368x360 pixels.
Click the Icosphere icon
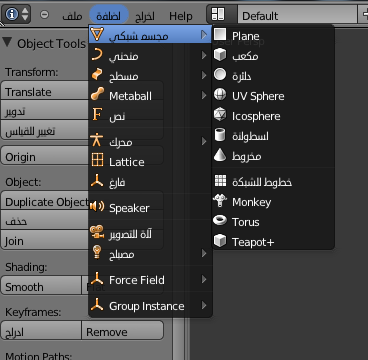220,115
